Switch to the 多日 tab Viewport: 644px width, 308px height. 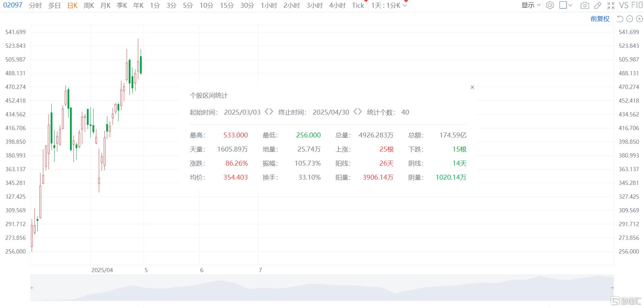(x=55, y=5)
